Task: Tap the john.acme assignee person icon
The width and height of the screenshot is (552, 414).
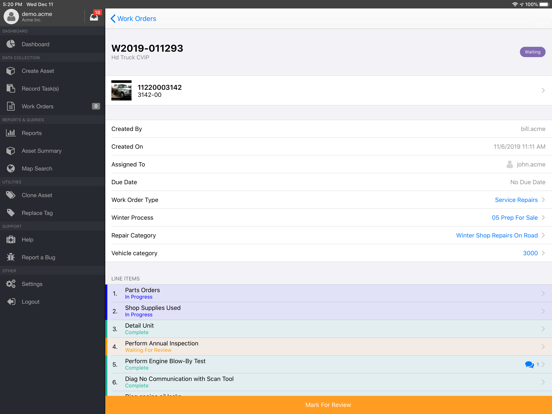Action: pyautogui.click(x=509, y=164)
